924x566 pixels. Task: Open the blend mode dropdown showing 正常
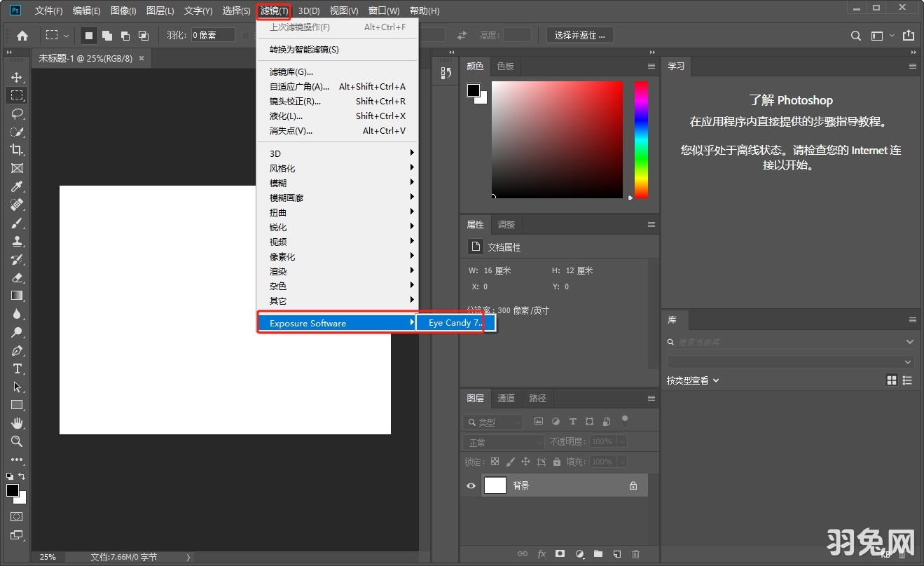[502, 441]
